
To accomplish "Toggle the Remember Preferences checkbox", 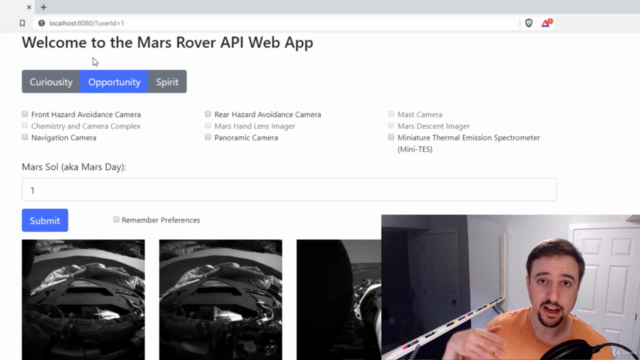I will 116,220.
